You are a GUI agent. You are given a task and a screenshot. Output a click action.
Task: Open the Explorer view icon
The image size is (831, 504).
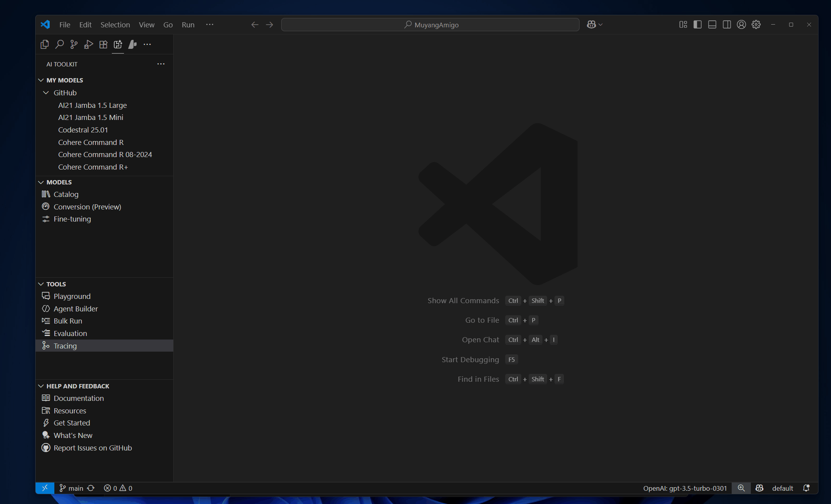coord(45,45)
